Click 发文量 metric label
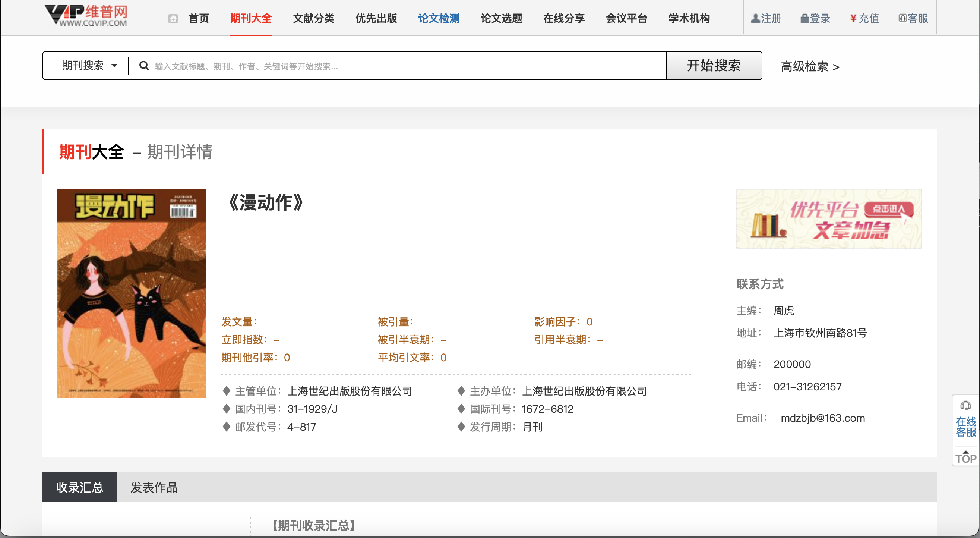The width and height of the screenshot is (980, 538). coord(239,322)
